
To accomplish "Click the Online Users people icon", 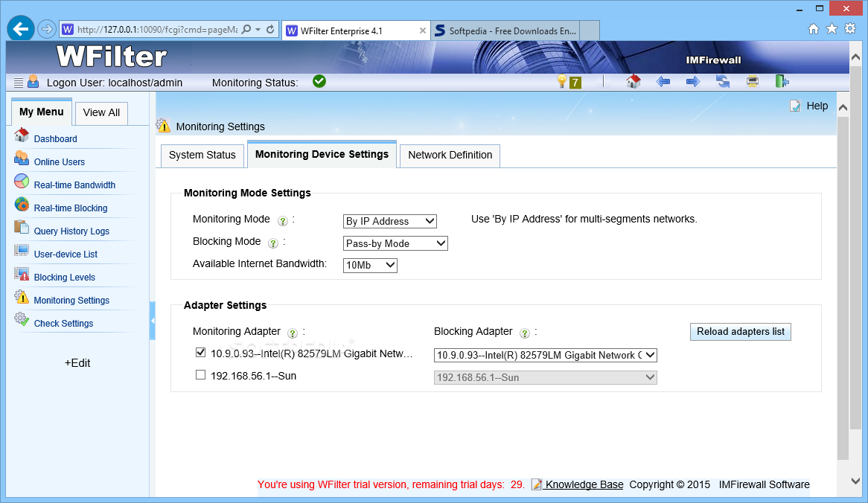I will (22, 158).
